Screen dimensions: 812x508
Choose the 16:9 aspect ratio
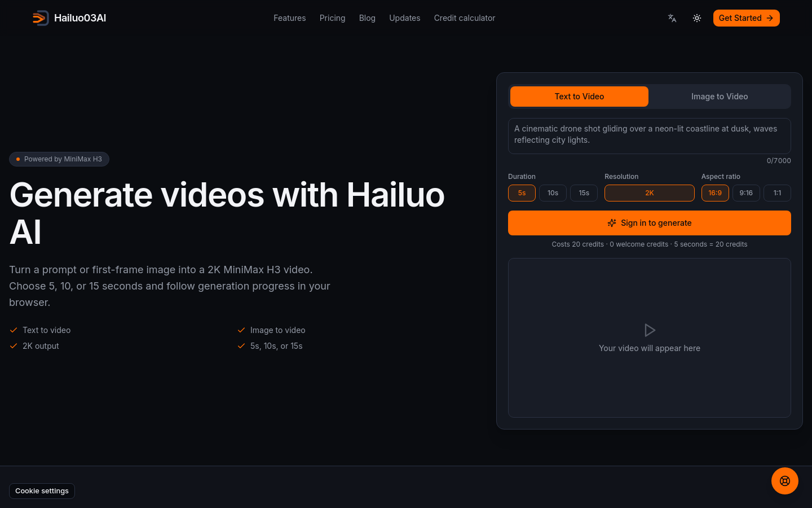(715, 193)
